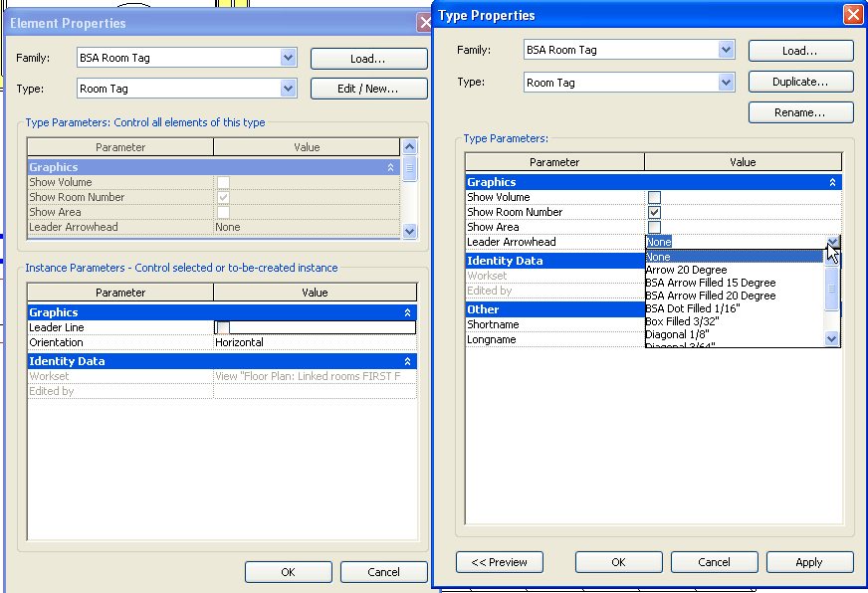Image resolution: width=868 pixels, height=593 pixels.
Task: Open Family dropdown in Type Properties
Action: coord(726,50)
